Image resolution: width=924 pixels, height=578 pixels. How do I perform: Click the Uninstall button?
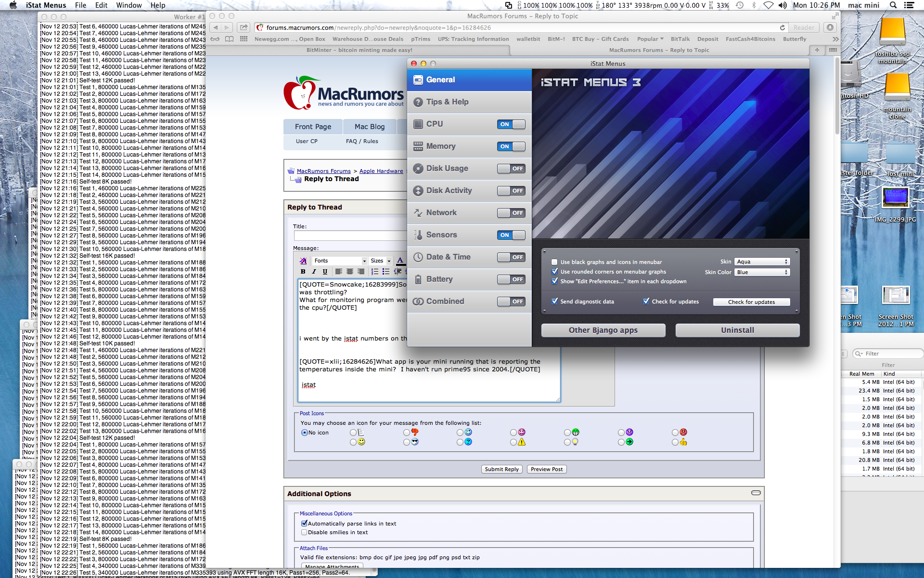click(x=737, y=330)
